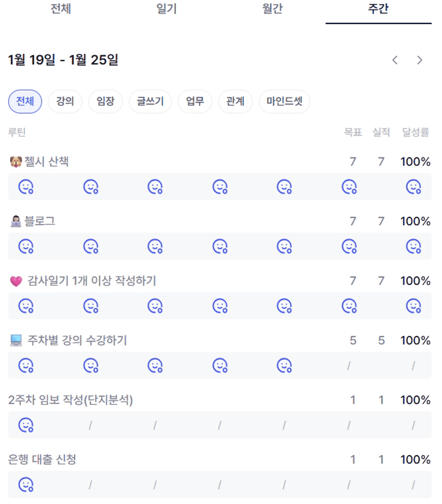Image resolution: width=442 pixels, height=504 pixels.
Task: Filter routines by 글쓰기 category
Action: [150, 101]
